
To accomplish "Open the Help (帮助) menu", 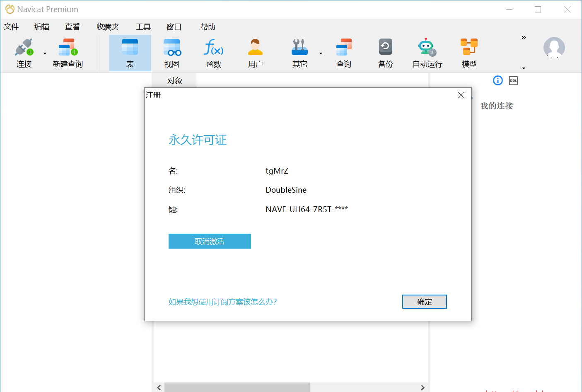I will [208, 27].
